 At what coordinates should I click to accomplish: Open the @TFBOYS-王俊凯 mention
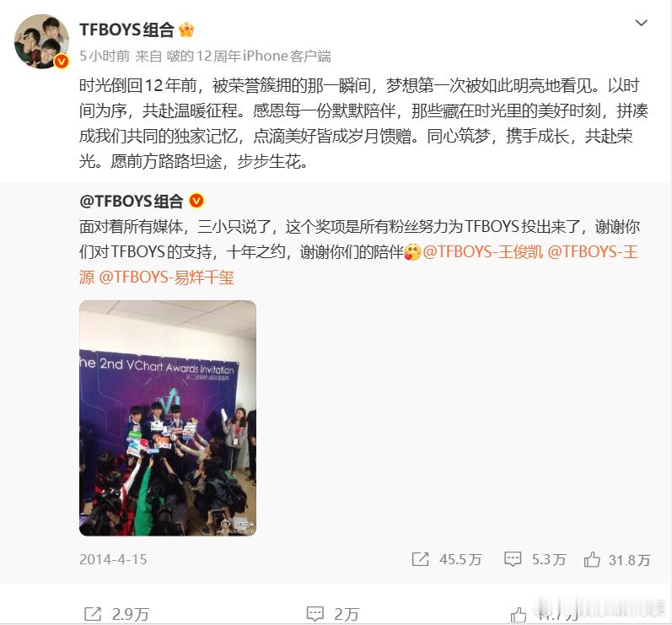(x=483, y=252)
